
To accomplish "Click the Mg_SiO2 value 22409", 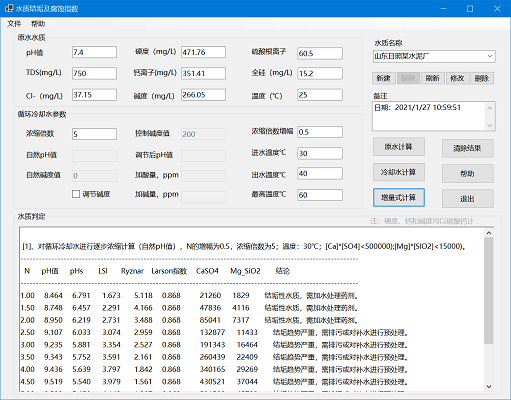I will tap(247, 357).
